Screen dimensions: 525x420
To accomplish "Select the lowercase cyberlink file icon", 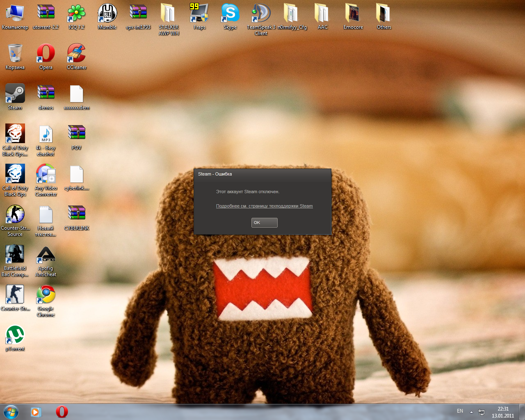I will 77,178.
